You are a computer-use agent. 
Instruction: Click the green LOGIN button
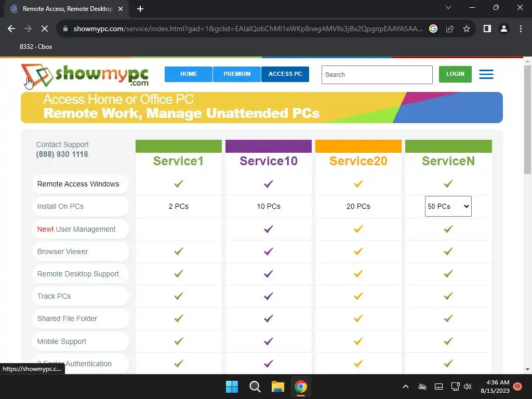click(455, 74)
